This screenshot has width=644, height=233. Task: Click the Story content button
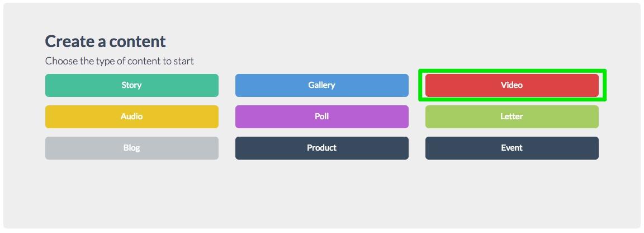[131, 85]
